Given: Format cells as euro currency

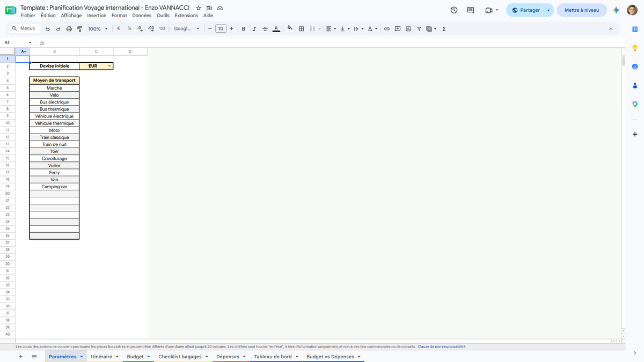Looking at the screenshot, I should point(118,29).
